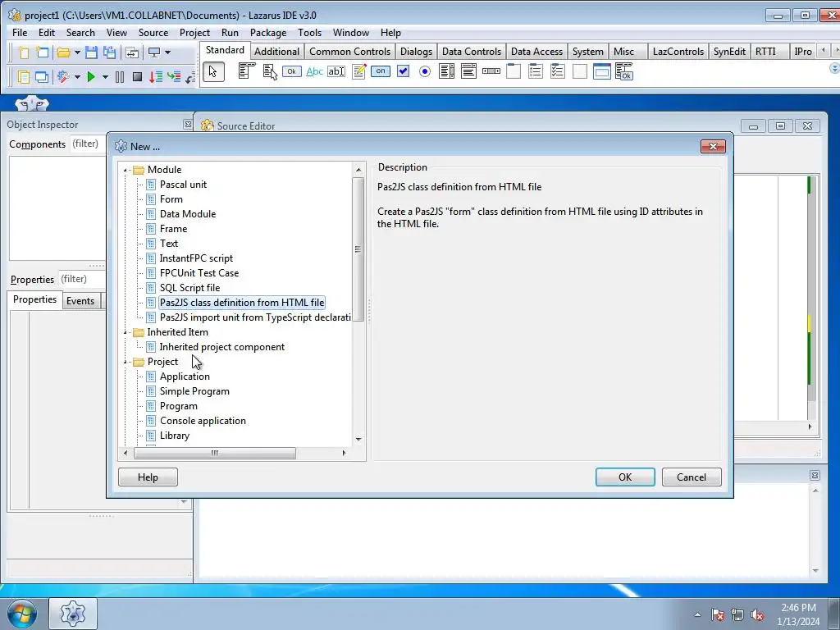
Task: Click the Stop debugger icon
Action: pos(137,77)
